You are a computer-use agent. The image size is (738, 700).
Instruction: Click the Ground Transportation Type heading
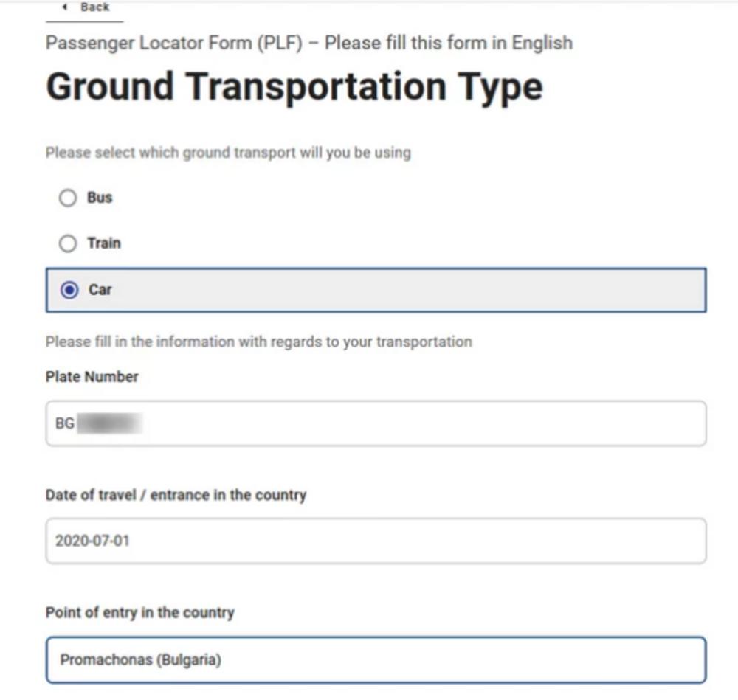pos(294,87)
